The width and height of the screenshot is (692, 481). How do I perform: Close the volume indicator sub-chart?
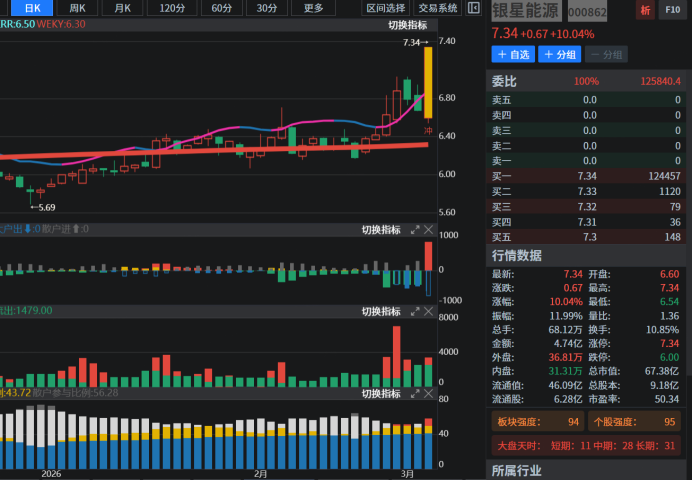(x=429, y=312)
